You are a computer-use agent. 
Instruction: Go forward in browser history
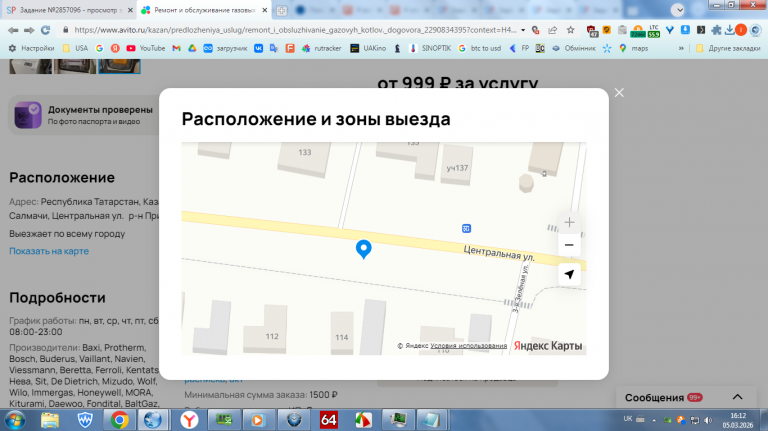29,30
